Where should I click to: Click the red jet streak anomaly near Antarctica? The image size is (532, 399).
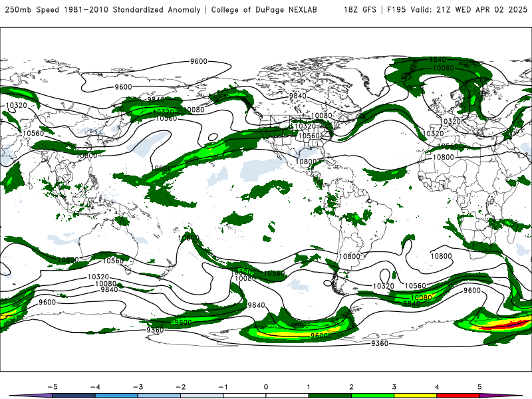tap(506, 325)
